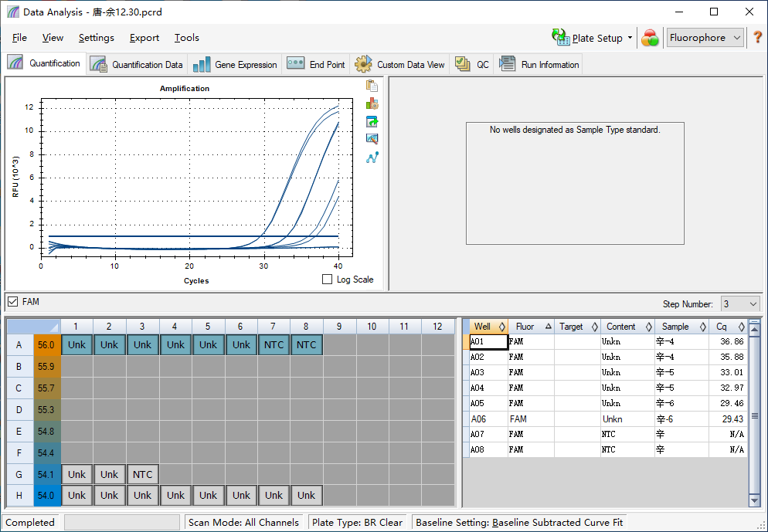Screen dimensions: 768x532
Task: Click the Cq value 29.43
Action: coord(728,419)
